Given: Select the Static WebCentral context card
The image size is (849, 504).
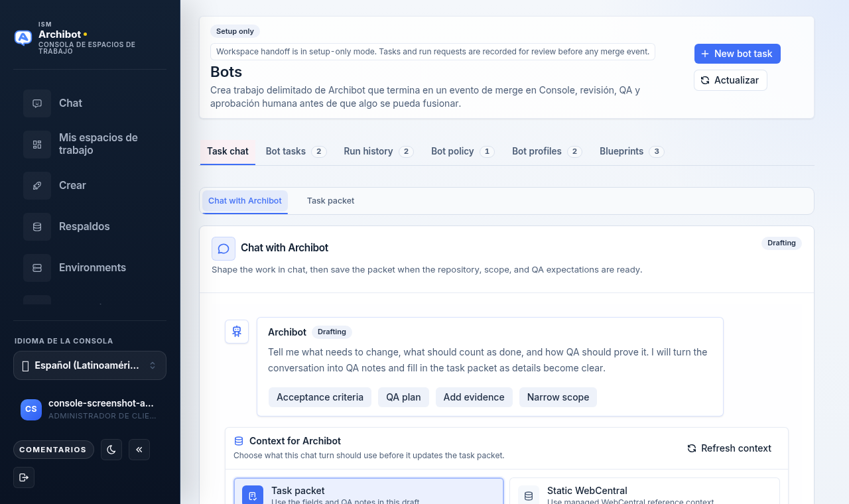Looking at the screenshot, I should 645,491.
